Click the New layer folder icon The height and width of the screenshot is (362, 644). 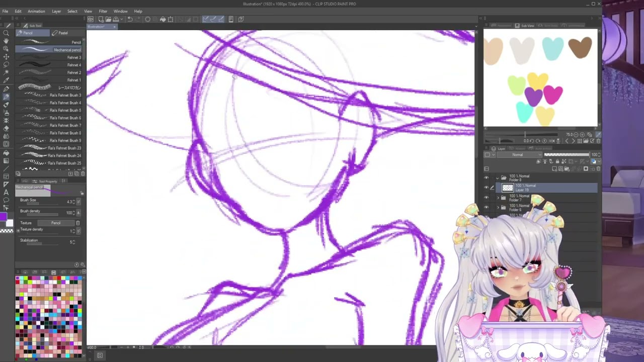[x=567, y=169]
